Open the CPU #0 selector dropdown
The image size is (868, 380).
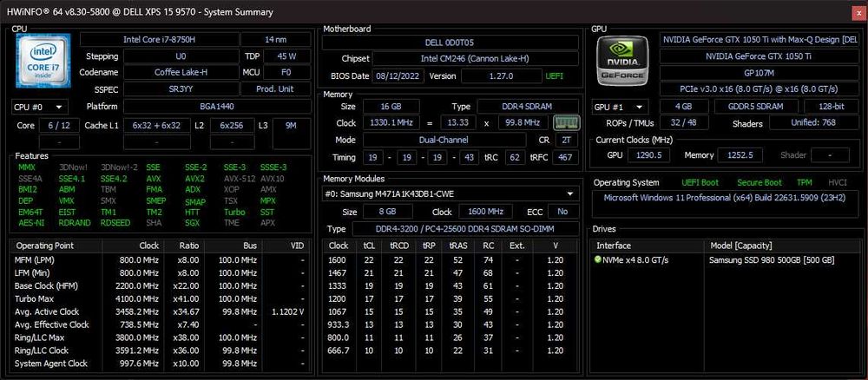pos(39,107)
